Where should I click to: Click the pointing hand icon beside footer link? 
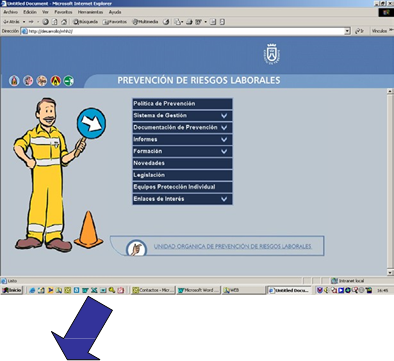[136, 248]
